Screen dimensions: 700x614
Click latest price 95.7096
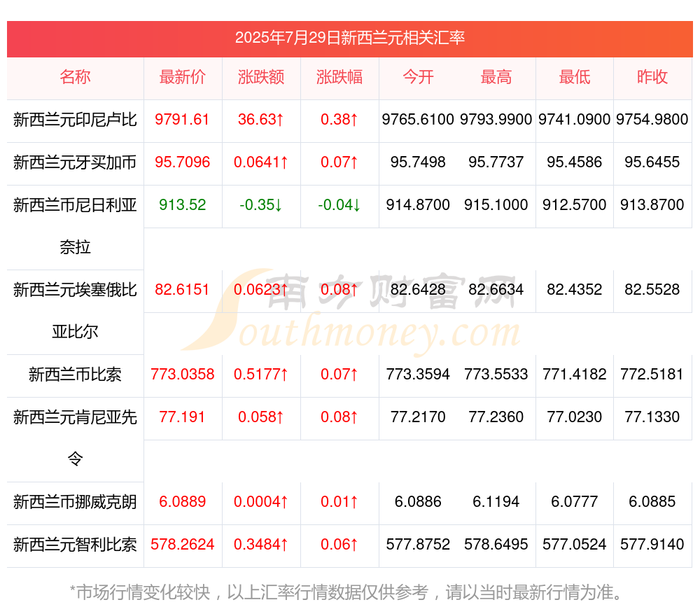[182, 162]
